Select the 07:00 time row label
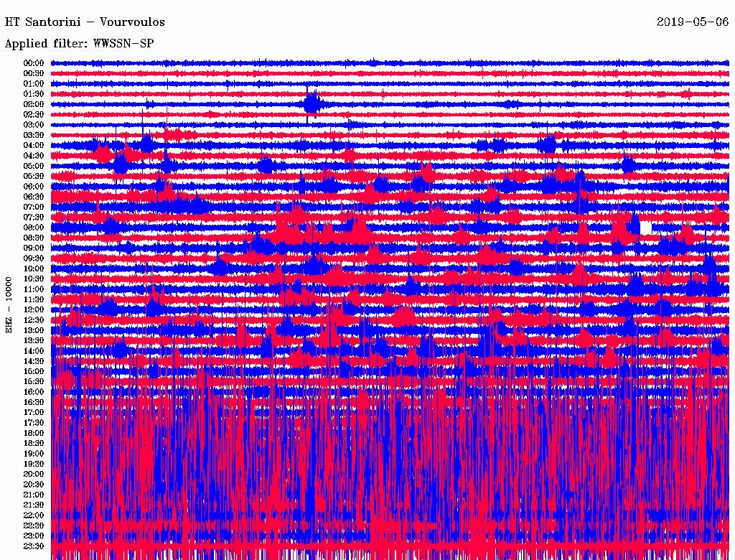This screenshot has width=735, height=560. click(x=34, y=207)
